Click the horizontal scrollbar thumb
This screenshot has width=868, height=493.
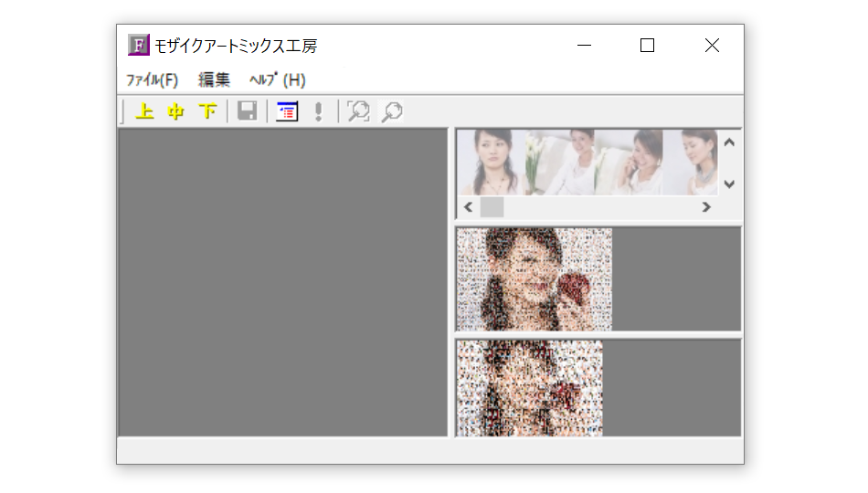tap(492, 207)
